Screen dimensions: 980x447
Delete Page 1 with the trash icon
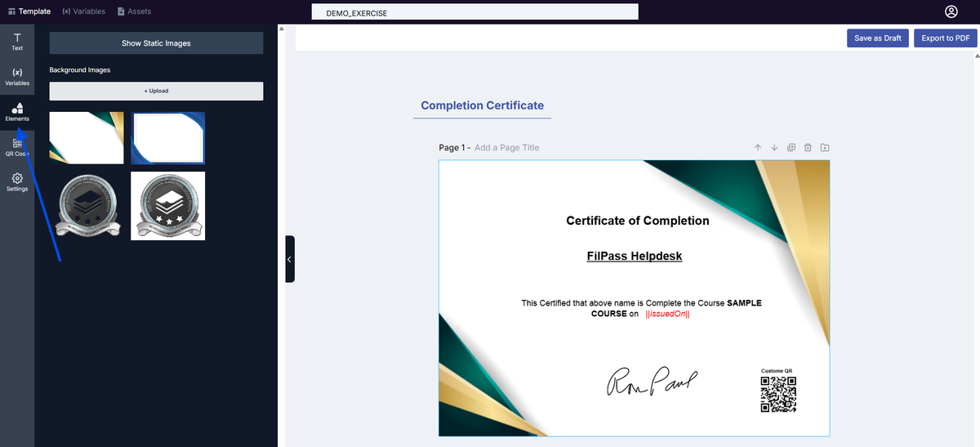808,148
